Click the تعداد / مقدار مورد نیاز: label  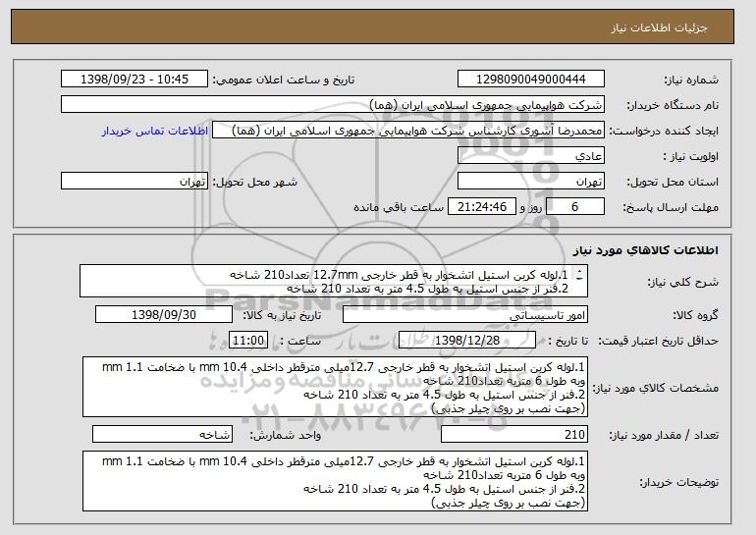click(664, 435)
